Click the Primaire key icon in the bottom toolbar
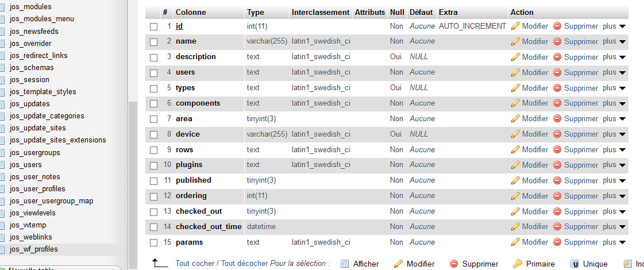 [518, 264]
